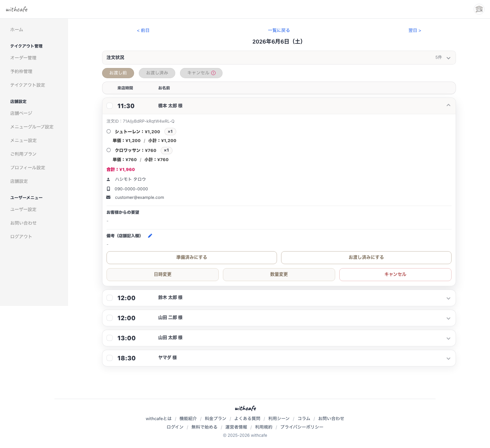The height and width of the screenshot is (448, 490).
Task: Expand the 13:00 山田 太郎 order row
Action: coord(448,338)
